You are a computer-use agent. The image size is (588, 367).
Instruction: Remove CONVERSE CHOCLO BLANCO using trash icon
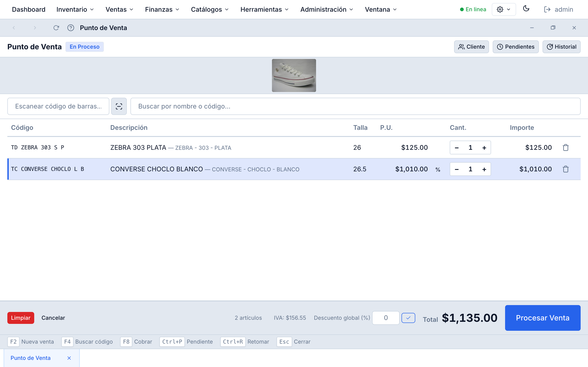[x=565, y=169]
